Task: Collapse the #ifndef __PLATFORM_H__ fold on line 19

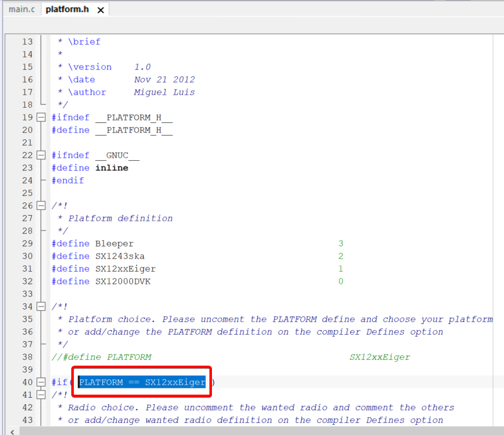Action: point(42,117)
